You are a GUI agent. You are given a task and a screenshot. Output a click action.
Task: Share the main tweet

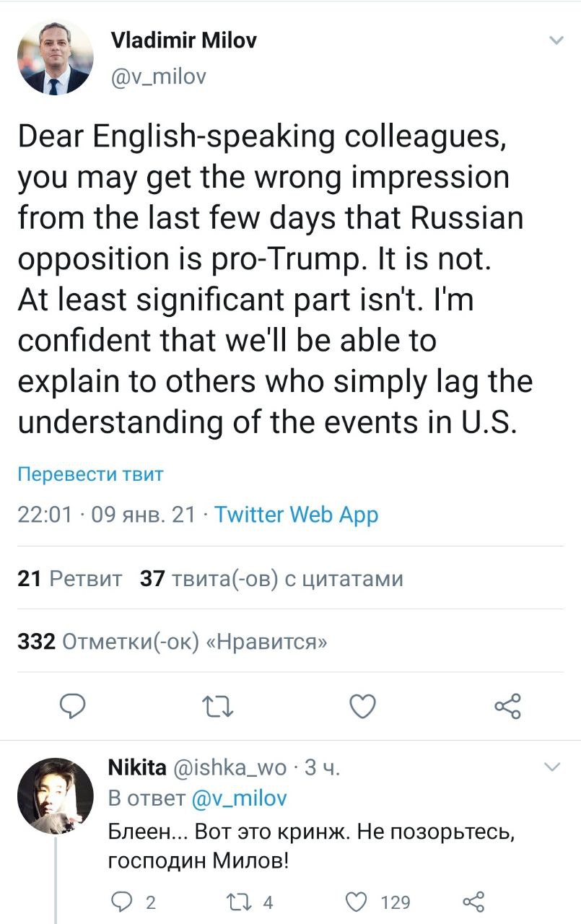[507, 707]
